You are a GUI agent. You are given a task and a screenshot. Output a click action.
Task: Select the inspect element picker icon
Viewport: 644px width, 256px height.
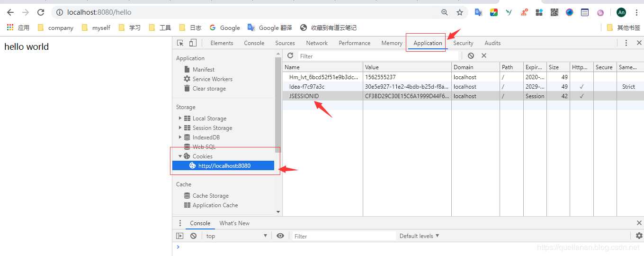180,43
